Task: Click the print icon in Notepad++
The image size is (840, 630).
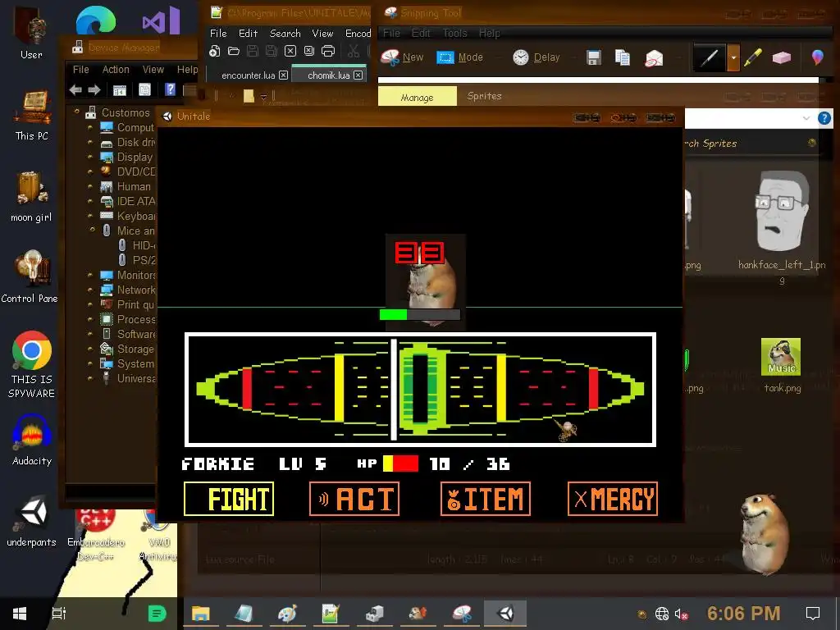Action: click(x=328, y=51)
